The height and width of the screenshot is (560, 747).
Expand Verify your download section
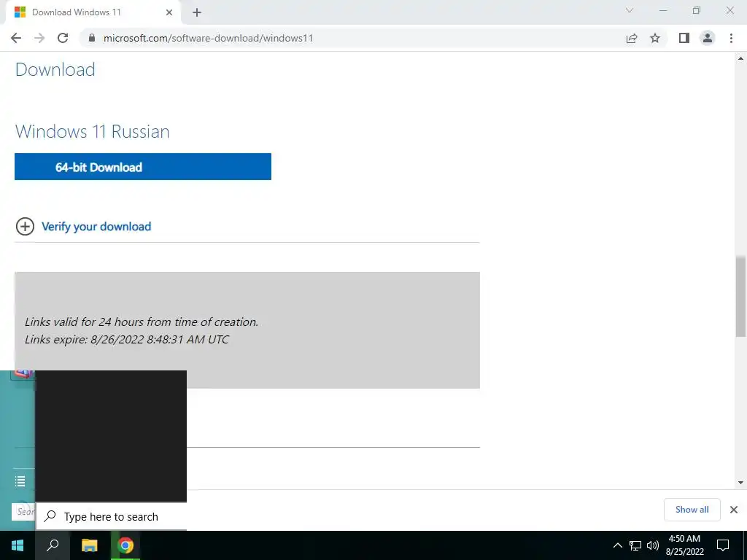click(25, 226)
